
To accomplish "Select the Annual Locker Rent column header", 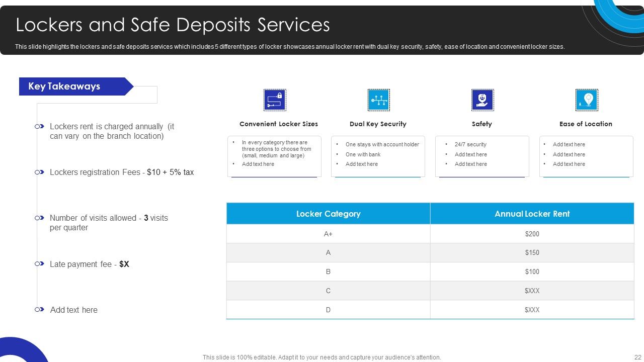I will click(532, 214).
